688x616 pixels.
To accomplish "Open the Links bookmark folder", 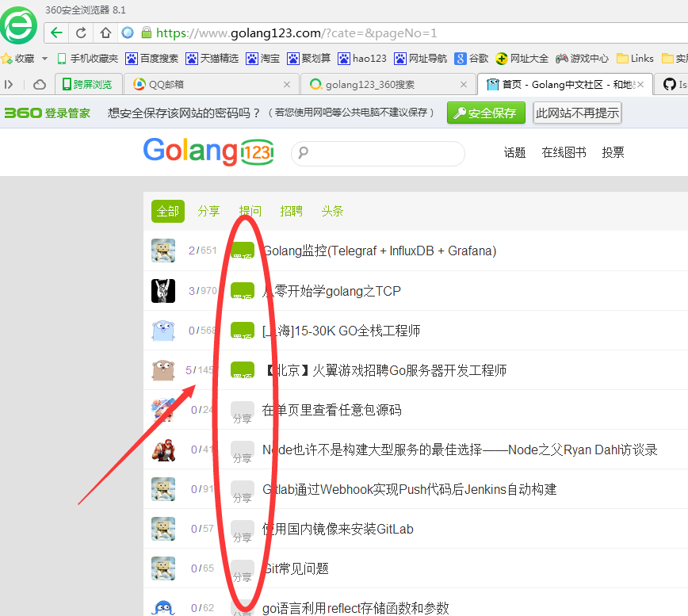I will 635,59.
